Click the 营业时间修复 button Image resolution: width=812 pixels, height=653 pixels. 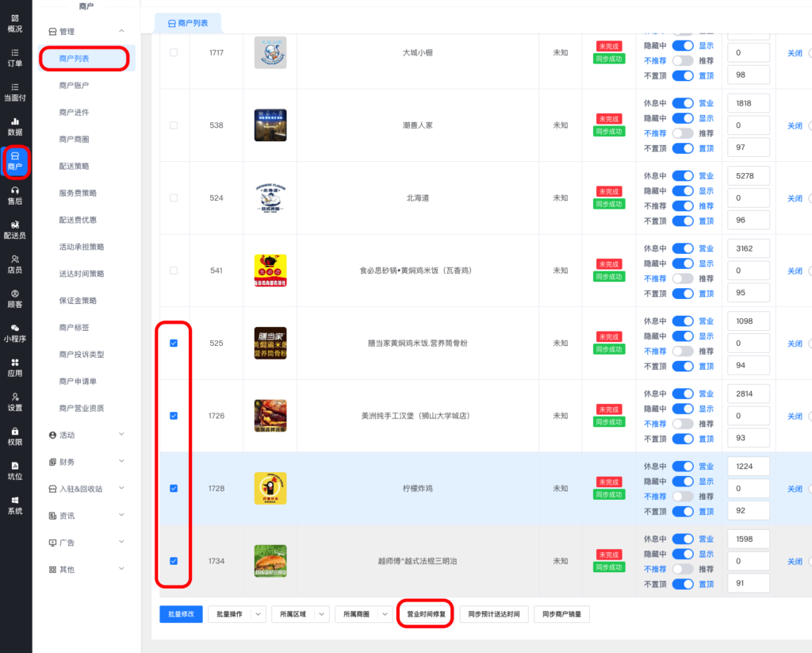click(x=425, y=614)
